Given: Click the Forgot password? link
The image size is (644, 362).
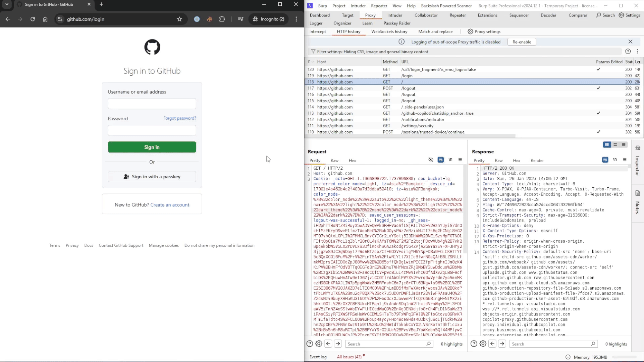Looking at the screenshot, I should [x=180, y=118].
